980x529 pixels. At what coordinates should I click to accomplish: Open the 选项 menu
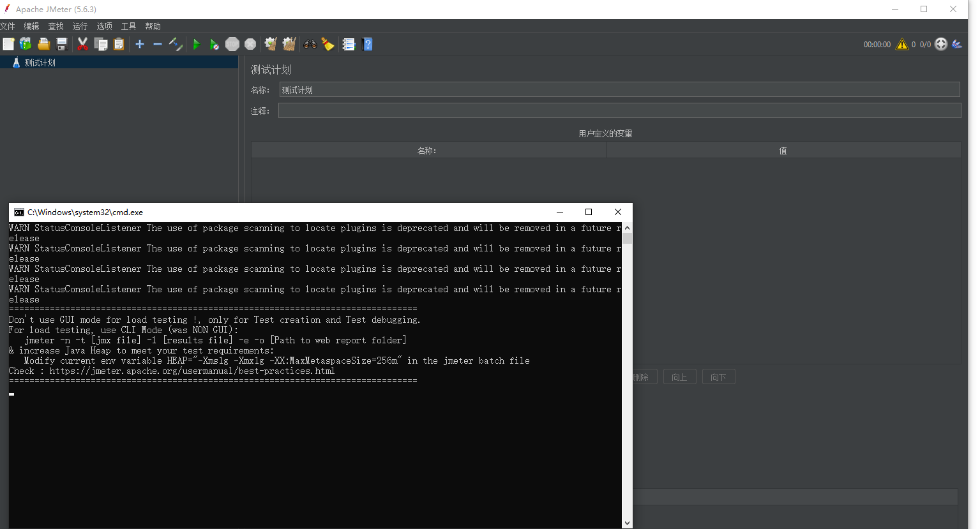pyautogui.click(x=104, y=26)
